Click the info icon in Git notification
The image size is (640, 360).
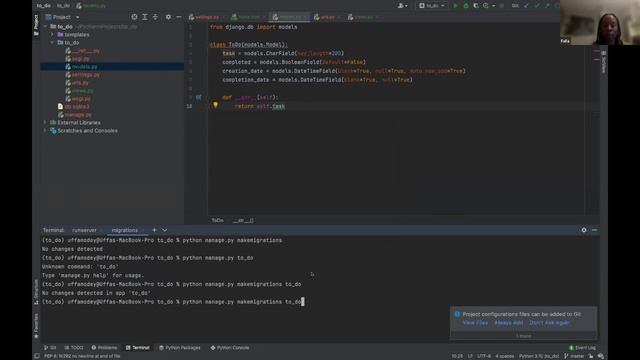457,314
